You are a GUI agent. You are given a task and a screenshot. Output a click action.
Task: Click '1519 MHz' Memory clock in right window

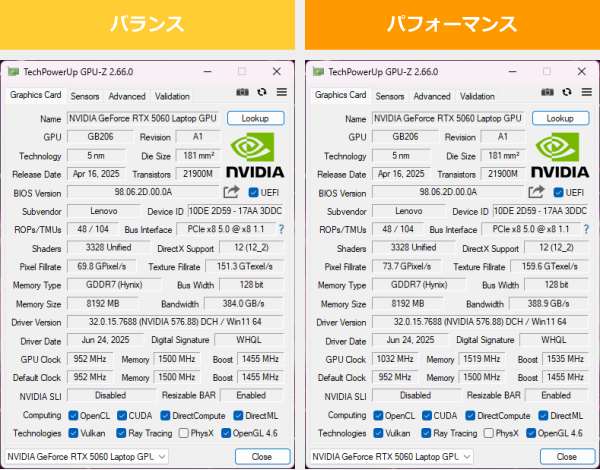click(482, 359)
